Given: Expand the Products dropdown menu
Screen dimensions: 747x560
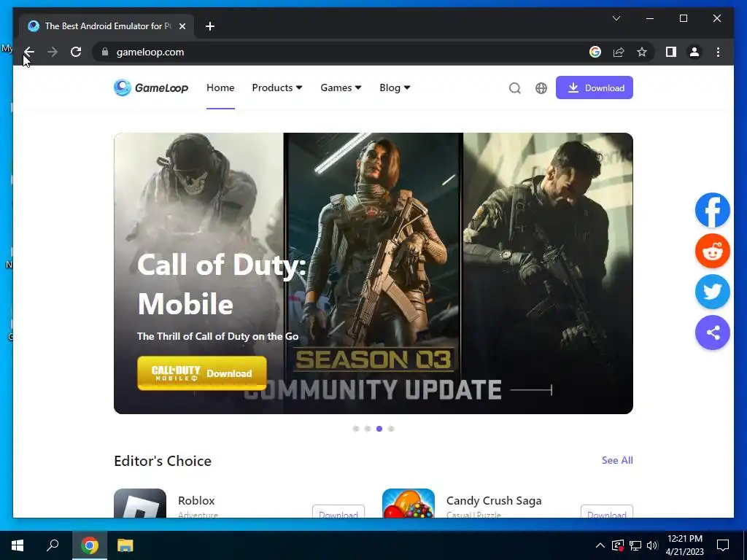Looking at the screenshot, I should tap(277, 87).
